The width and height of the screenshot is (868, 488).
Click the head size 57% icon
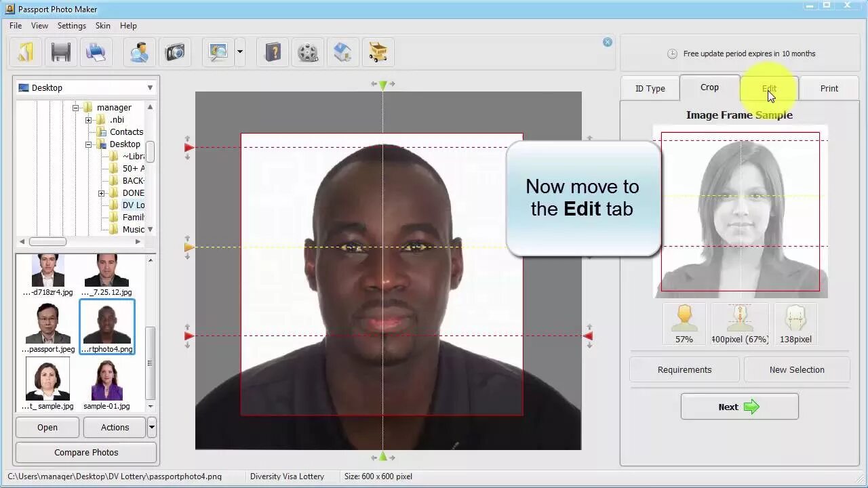tap(684, 324)
